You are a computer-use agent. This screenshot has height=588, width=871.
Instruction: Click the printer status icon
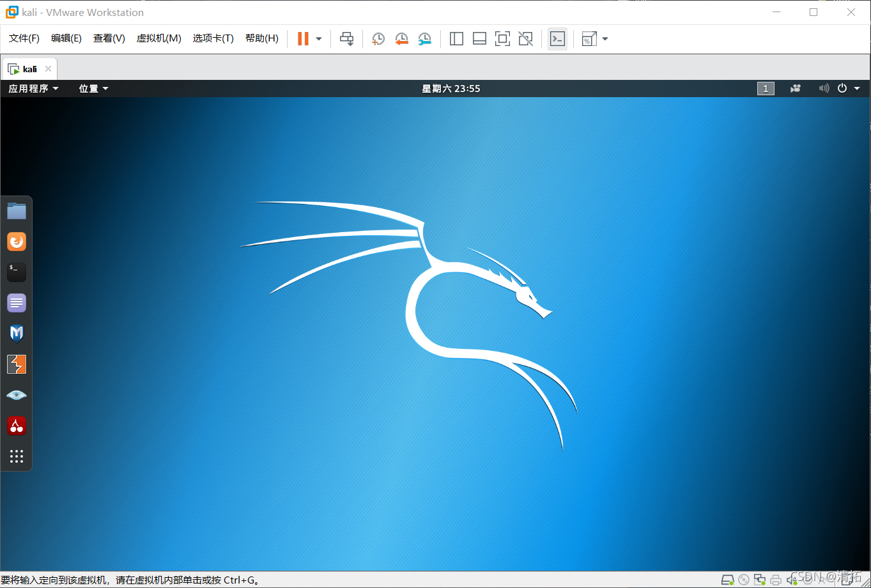tap(776, 580)
